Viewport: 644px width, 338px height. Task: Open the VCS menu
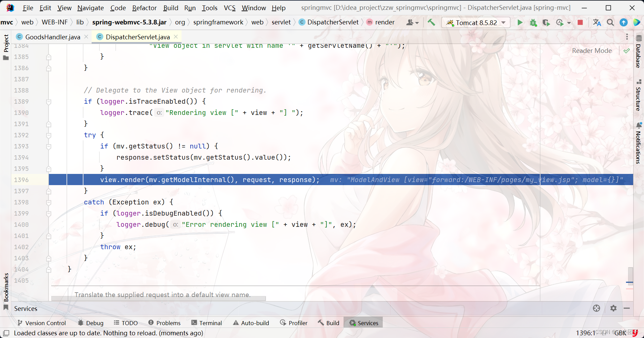230,8
